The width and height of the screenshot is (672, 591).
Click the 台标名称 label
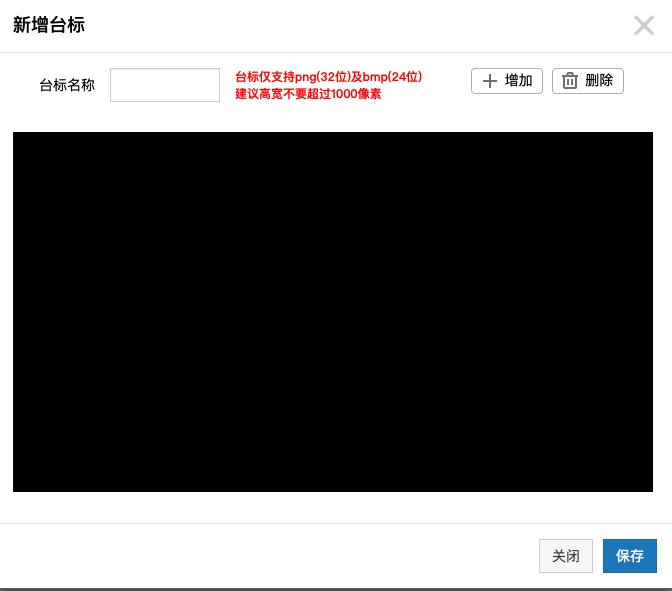(x=67, y=85)
